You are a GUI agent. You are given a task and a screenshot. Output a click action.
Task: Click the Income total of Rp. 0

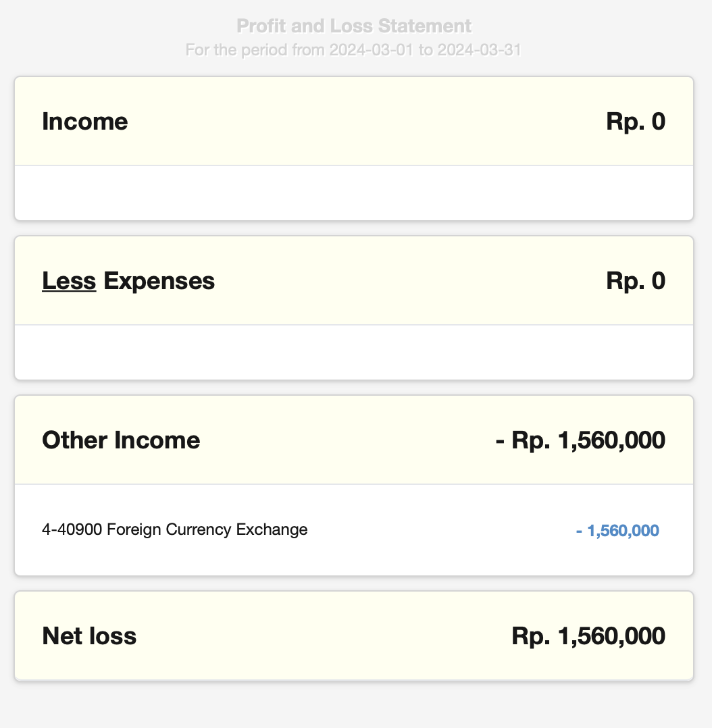click(635, 122)
